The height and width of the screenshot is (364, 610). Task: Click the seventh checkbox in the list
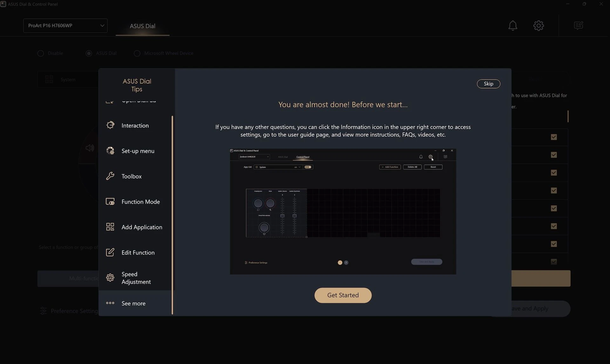click(554, 244)
